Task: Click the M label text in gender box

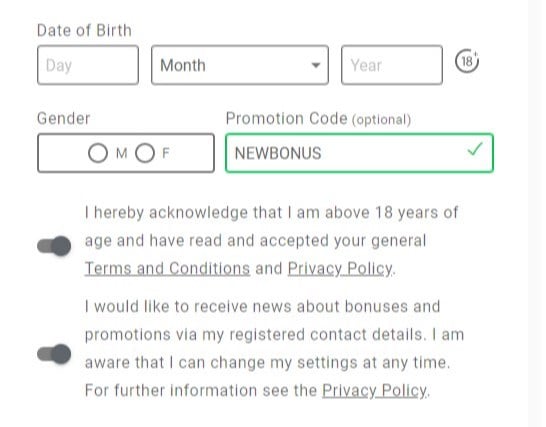Action: (122, 153)
